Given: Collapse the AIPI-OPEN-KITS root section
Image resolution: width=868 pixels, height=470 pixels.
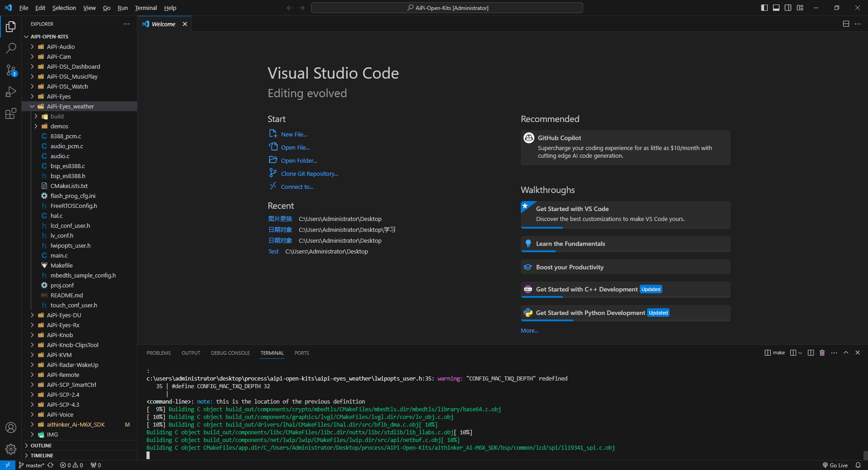Looking at the screenshot, I should coord(79,37).
